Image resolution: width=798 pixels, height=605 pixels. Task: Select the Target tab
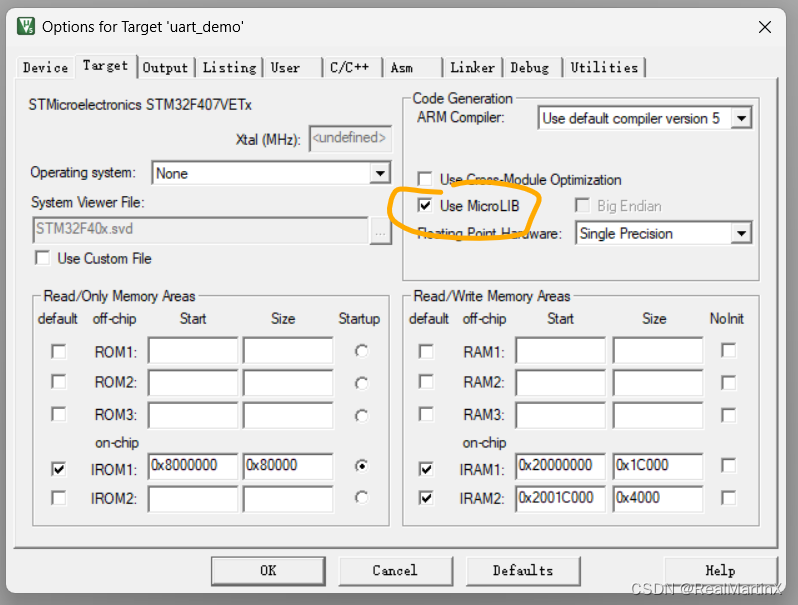click(x=105, y=66)
